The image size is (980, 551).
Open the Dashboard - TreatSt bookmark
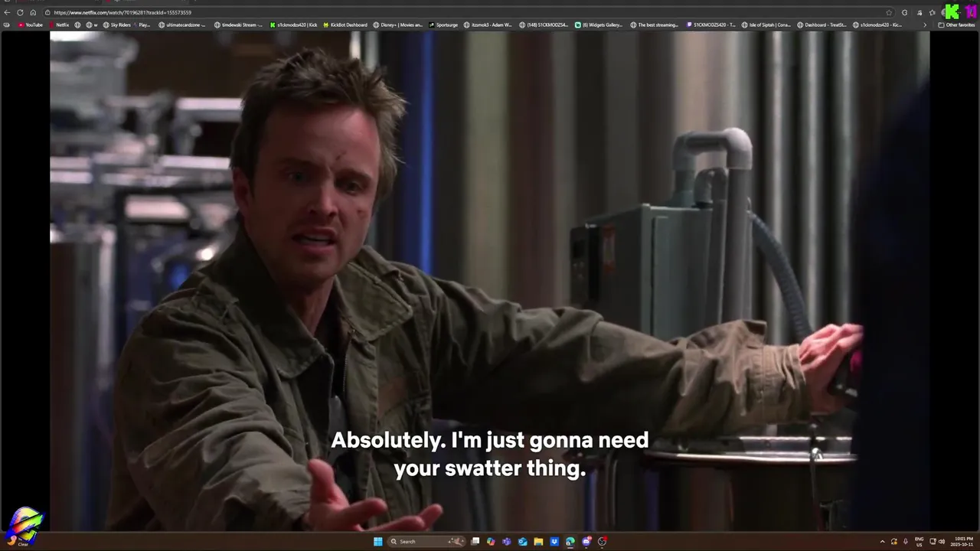pyautogui.click(x=822, y=24)
